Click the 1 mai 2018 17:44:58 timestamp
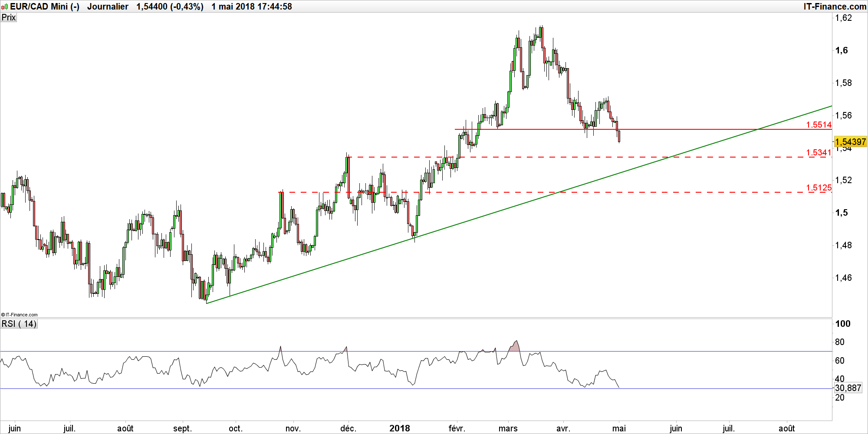The width and height of the screenshot is (868, 434). tap(252, 7)
